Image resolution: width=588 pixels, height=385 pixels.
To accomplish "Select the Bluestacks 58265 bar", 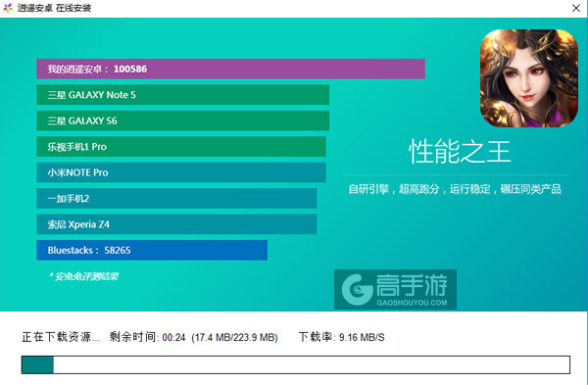I will 152,250.
